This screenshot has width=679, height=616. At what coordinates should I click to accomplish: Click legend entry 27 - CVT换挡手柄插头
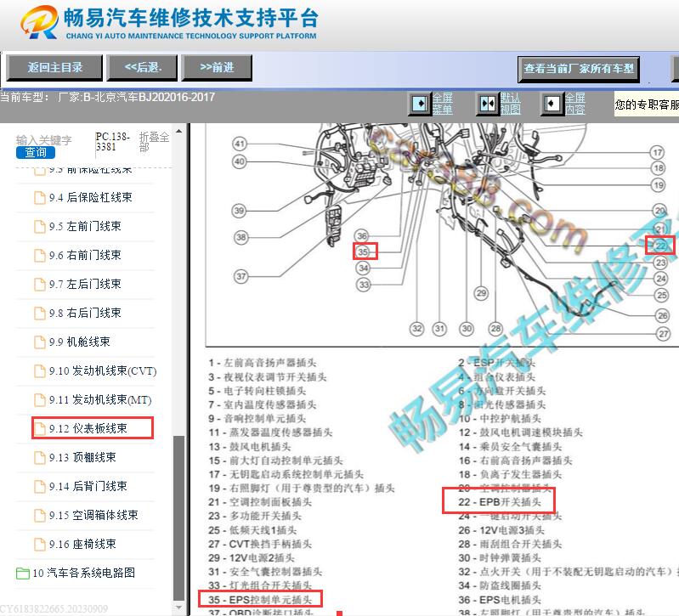tap(260, 544)
